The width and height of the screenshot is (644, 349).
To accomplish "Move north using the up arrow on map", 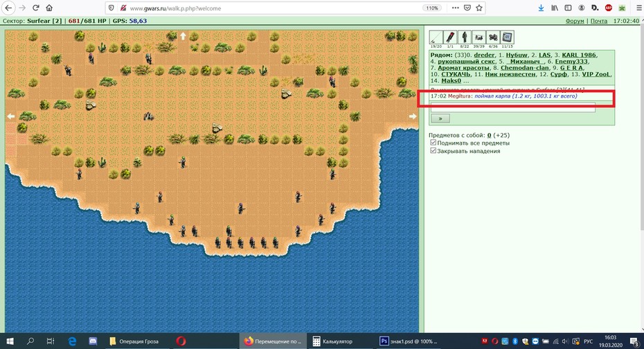I will point(184,36).
